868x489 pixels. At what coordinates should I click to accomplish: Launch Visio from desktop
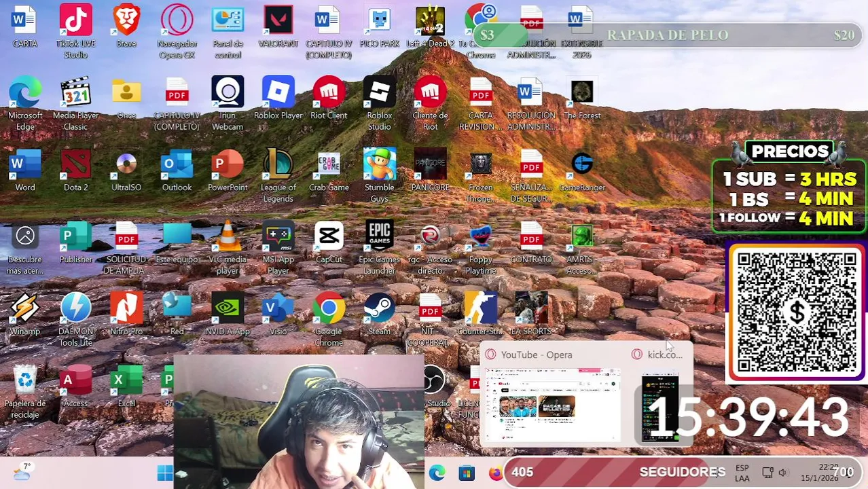(278, 315)
